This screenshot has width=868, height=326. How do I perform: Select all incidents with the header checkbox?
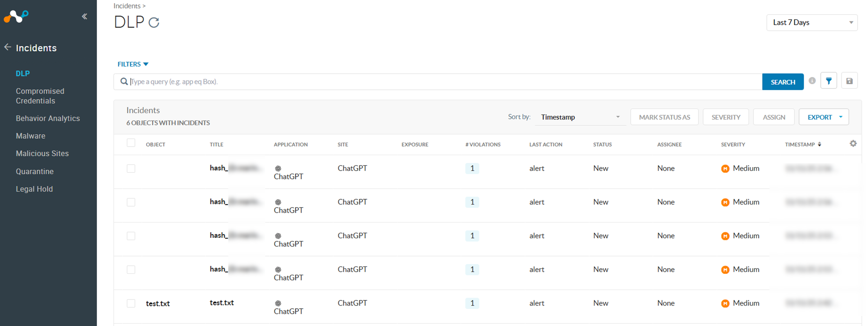(131, 143)
